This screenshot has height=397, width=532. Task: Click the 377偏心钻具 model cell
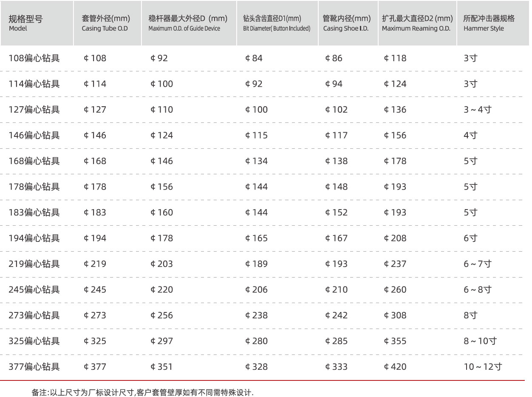tap(34, 367)
